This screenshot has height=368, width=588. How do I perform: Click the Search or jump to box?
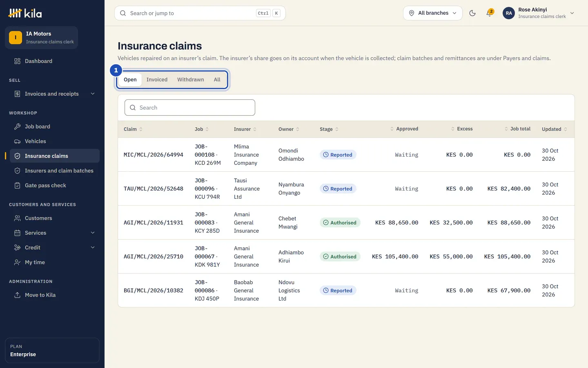click(200, 13)
